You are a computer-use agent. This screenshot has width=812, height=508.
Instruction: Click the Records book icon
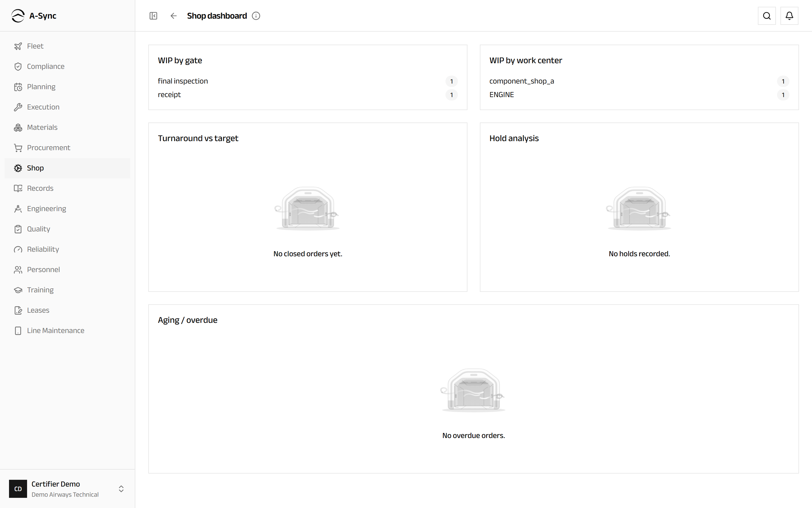pyautogui.click(x=18, y=189)
